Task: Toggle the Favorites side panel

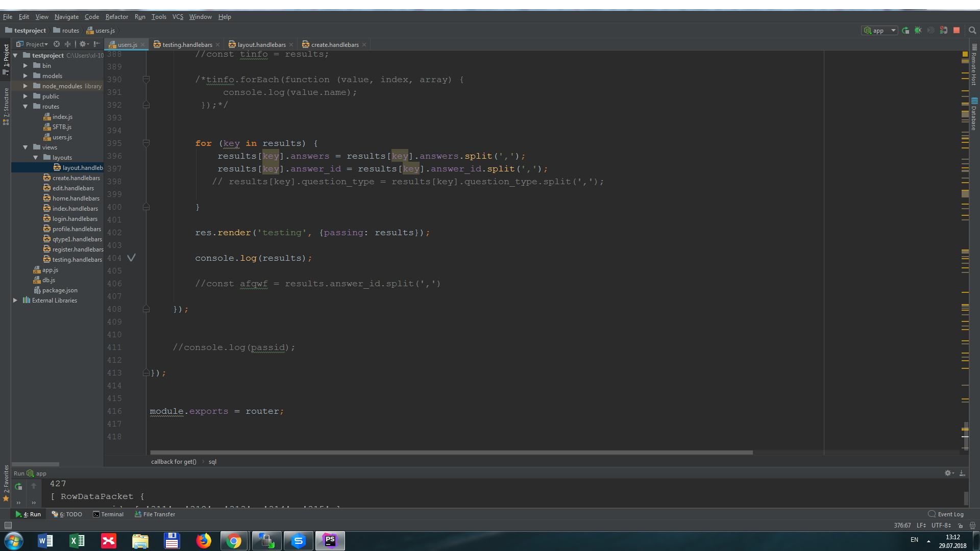Action: pos(6,483)
